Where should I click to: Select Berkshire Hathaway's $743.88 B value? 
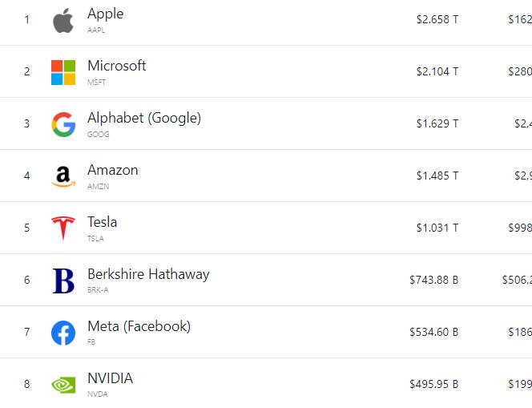point(434,280)
